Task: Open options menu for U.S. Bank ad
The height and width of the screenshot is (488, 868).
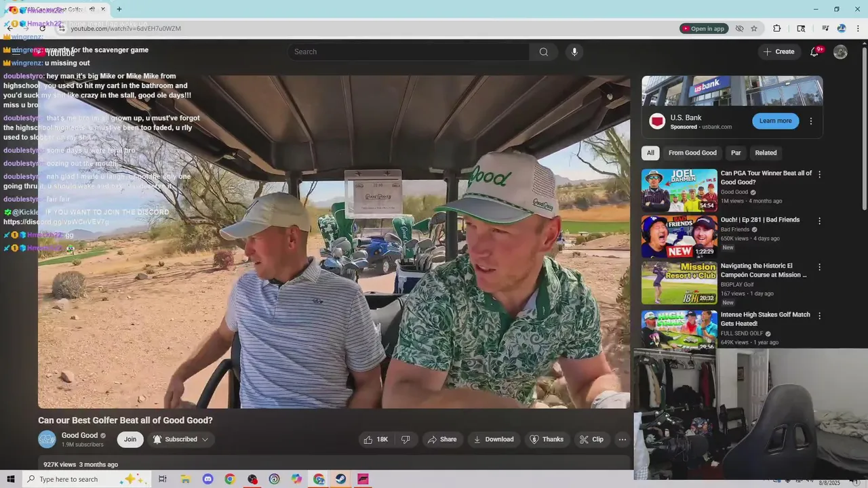Action: (810, 121)
